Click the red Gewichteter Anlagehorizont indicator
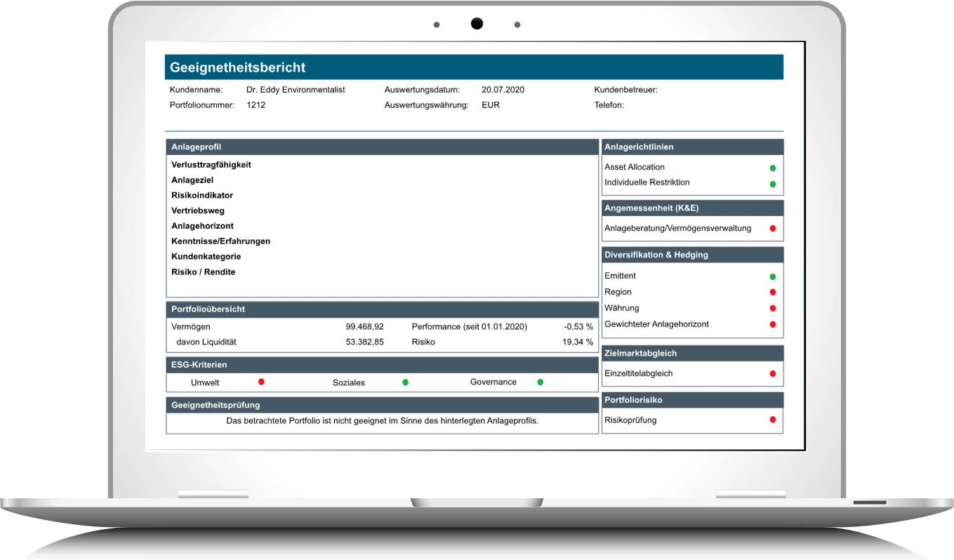The width and height of the screenshot is (954, 560). click(x=772, y=324)
